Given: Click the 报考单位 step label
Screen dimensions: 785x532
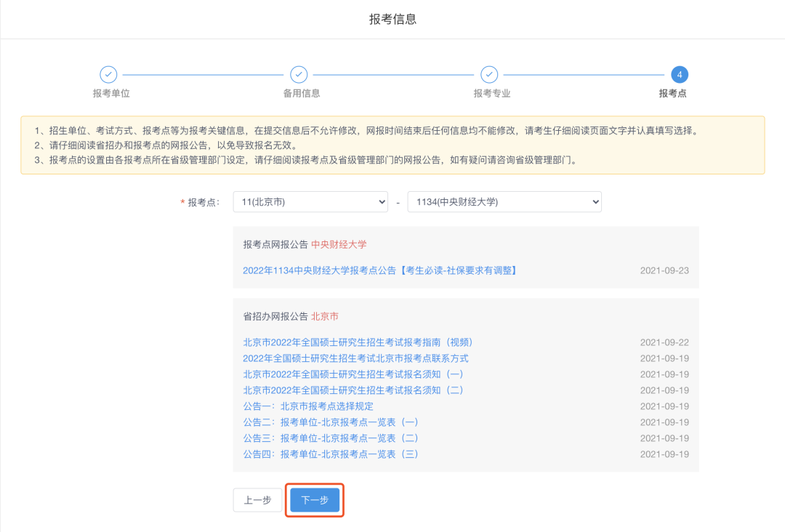Looking at the screenshot, I should [x=111, y=94].
